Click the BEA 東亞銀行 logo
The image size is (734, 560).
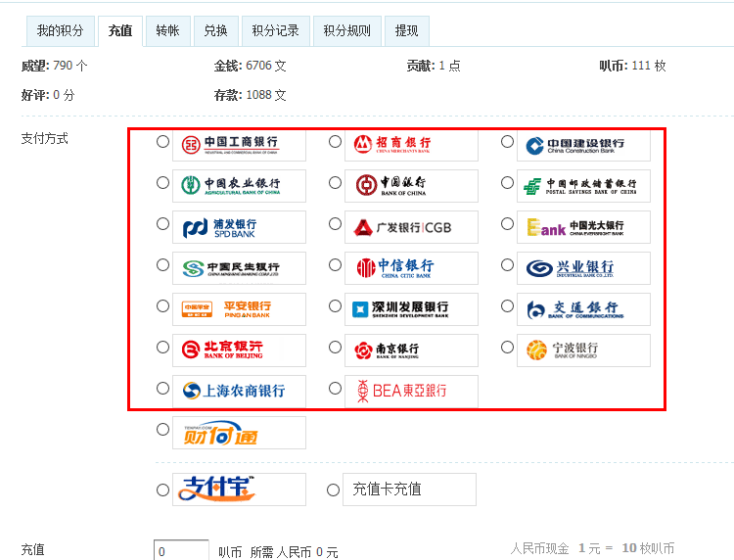point(411,392)
